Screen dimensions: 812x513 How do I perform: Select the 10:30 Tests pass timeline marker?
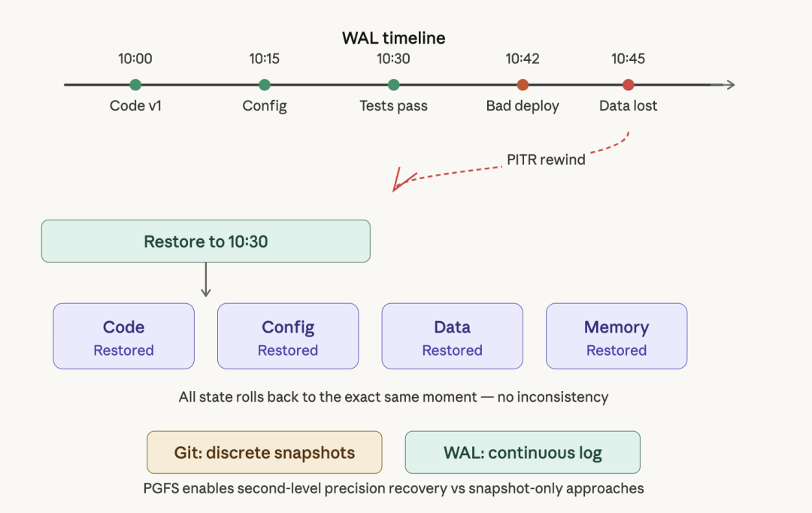click(393, 85)
